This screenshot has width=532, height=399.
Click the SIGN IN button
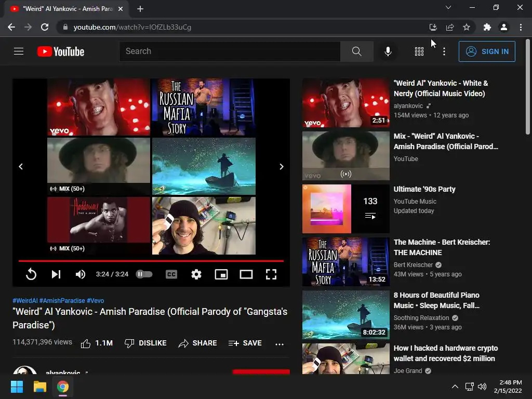pyautogui.click(x=487, y=51)
